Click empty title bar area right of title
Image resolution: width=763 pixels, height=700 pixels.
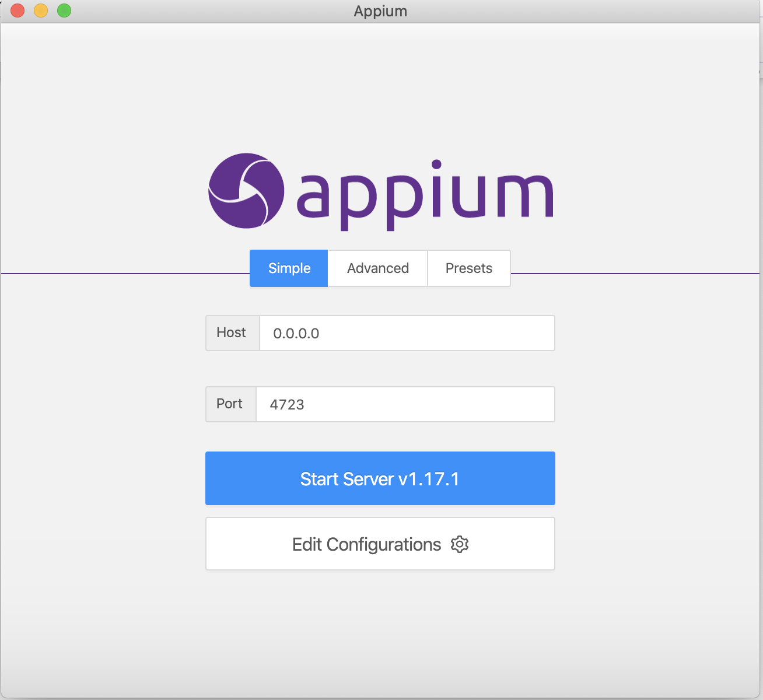(x=583, y=11)
